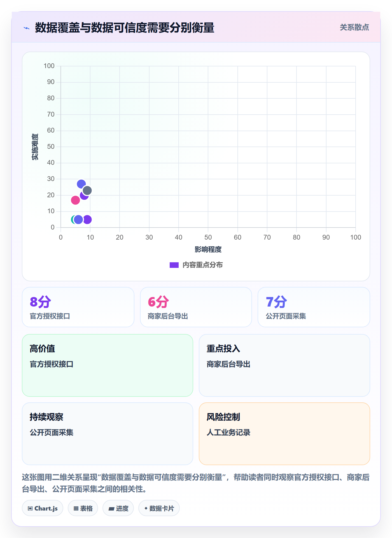Click the 人工业务记录 text in 风险控制
Image resolution: width=392 pixels, height=538 pixels.
click(228, 432)
